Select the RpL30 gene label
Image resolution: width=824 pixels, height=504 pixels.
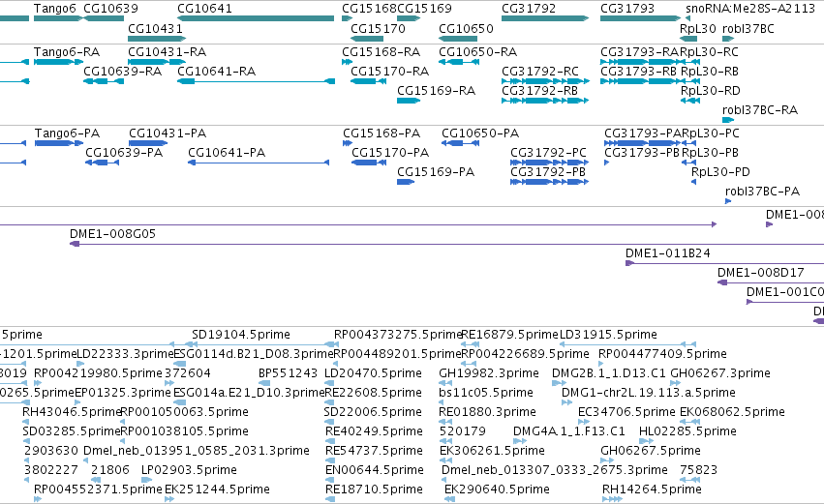(698, 28)
